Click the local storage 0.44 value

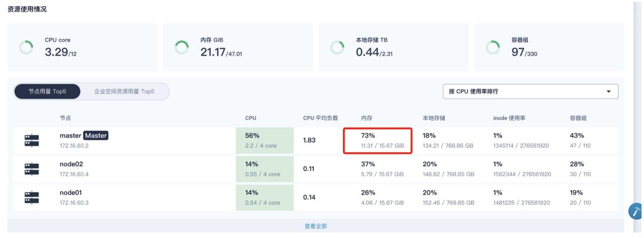(367, 52)
